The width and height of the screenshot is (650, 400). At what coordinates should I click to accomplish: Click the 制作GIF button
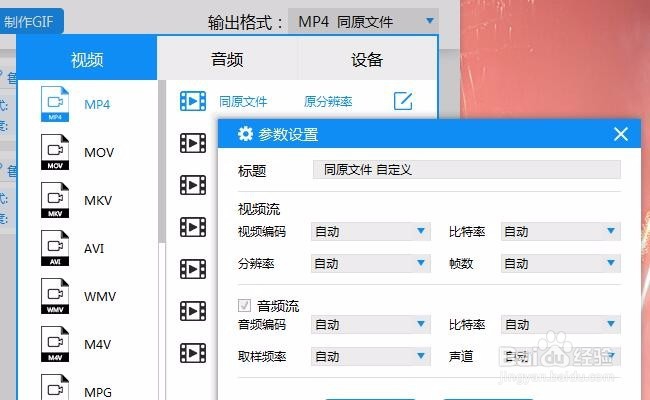click(x=30, y=21)
